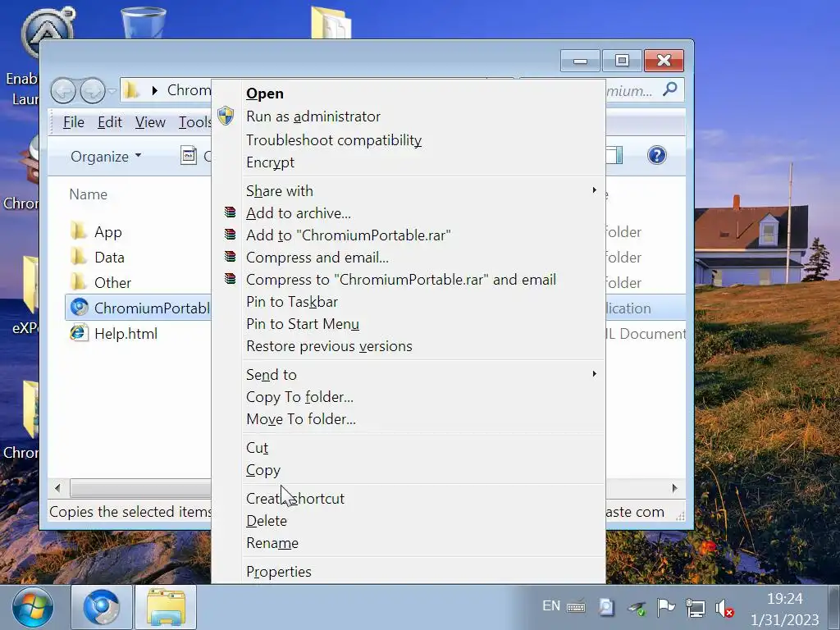Click the on-screen keyboard tray icon

tap(576, 607)
